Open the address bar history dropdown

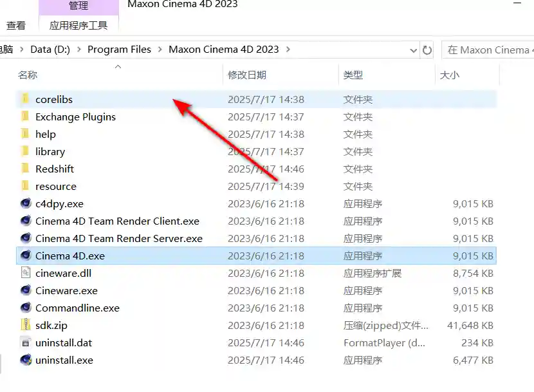[413, 50]
